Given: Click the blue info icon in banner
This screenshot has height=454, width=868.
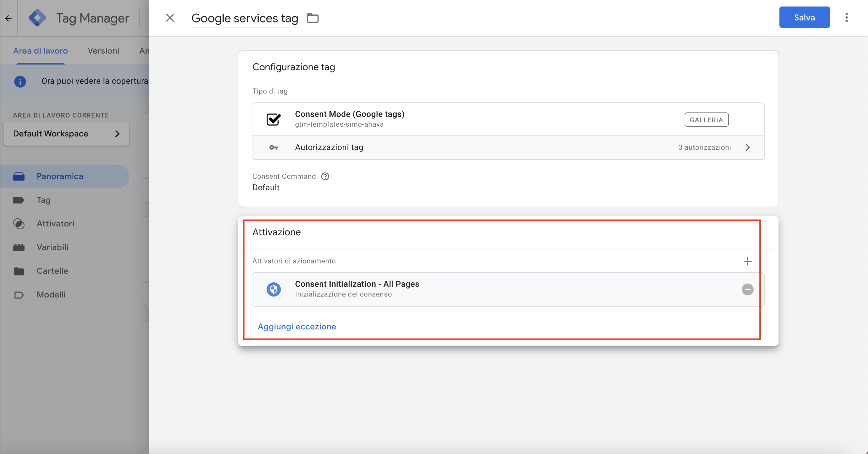Looking at the screenshot, I should 20,81.
